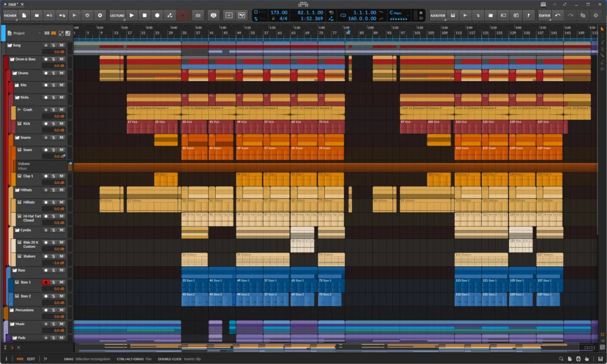Screen dimensions: 607x364
Task: Click the ÉDITER button
Action: (x=545, y=15)
